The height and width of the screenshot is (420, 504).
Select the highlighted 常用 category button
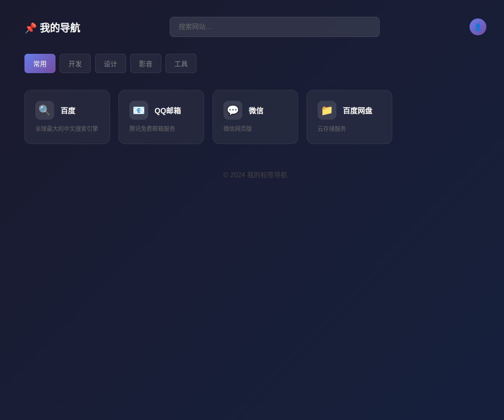(39, 63)
